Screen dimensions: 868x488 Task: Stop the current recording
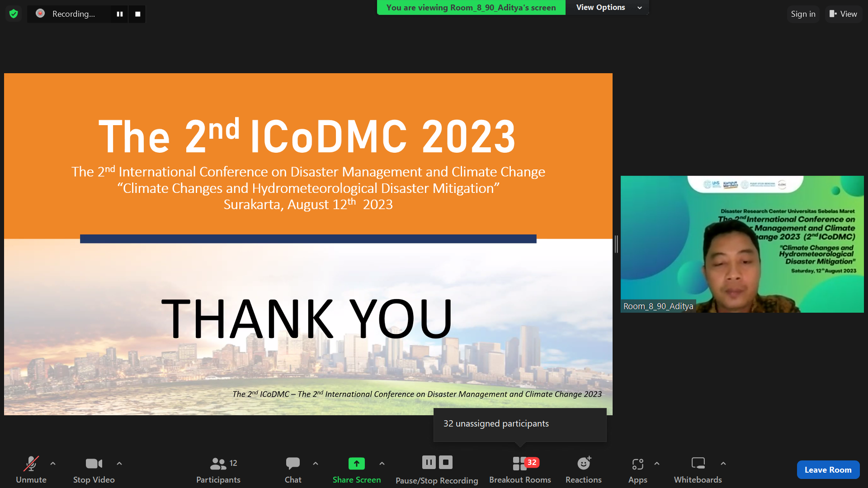pyautogui.click(x=137, y=14)
